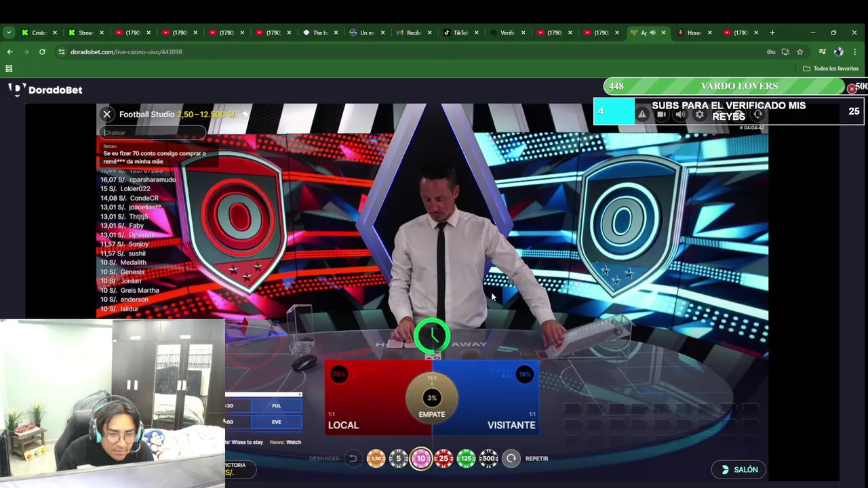Bet on the EMPATE gold circle
Image resolution: width=868 pixels, height=488 pixels.
click(x=431, y=398)
